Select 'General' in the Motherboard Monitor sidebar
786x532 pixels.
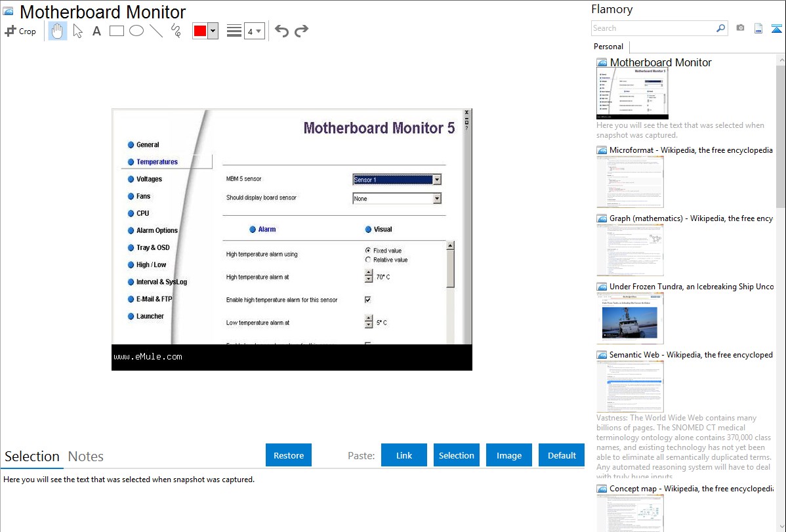(x=144, y=144)
